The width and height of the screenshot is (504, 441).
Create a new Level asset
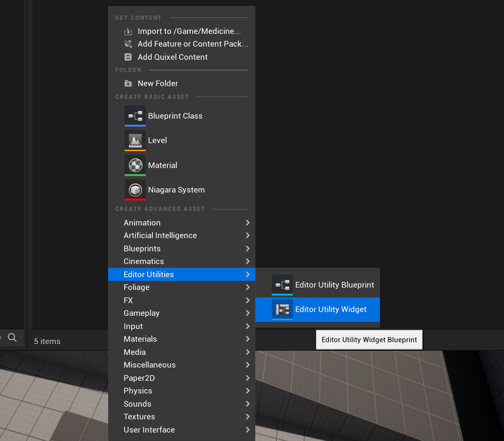(181, 141)
